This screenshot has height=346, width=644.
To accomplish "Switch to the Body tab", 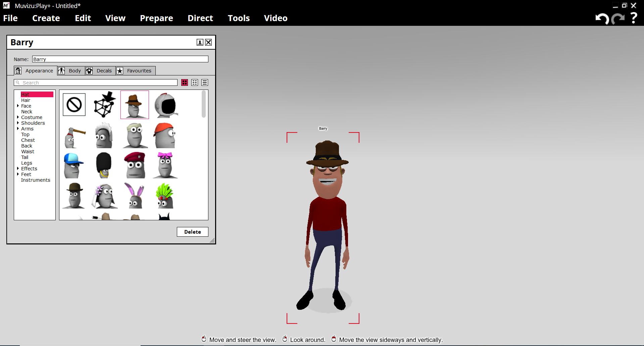I will pyautogui.click(x=71, y=71).
